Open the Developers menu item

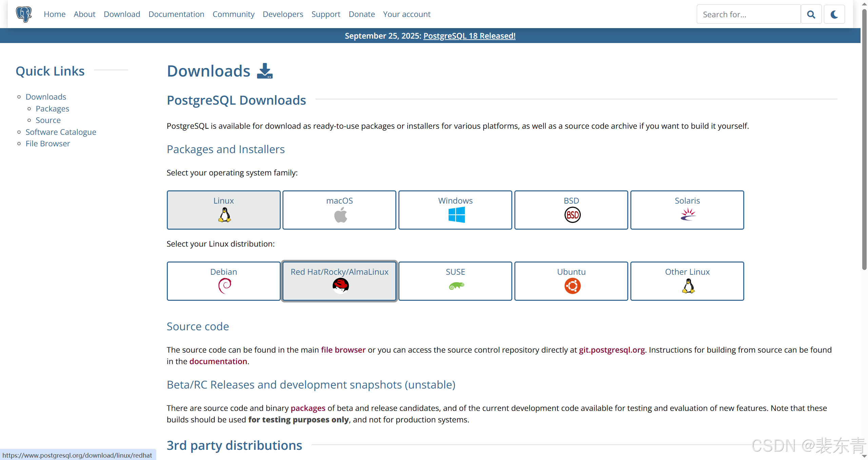click(x=283, y=14)
